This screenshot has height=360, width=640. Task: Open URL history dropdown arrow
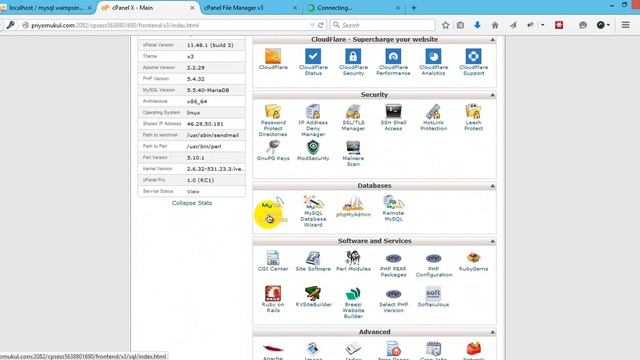click(x=312, y=25)
